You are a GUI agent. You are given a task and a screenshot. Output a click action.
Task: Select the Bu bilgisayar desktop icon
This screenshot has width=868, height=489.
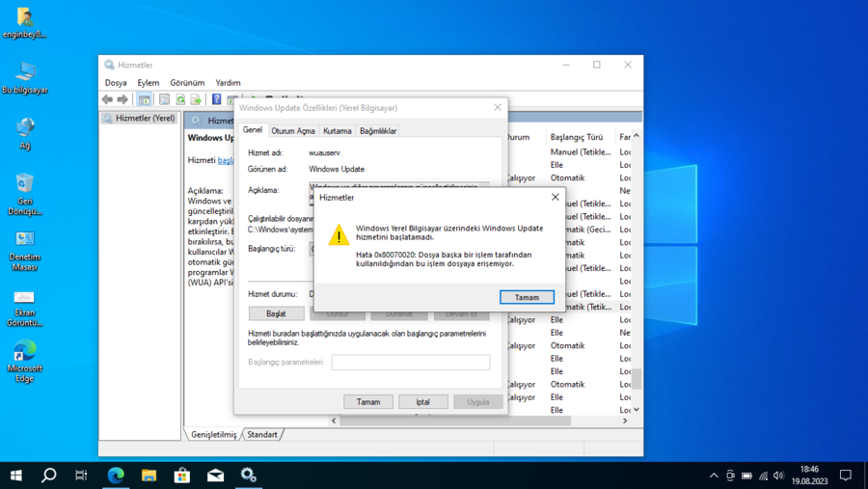[x=24, y=77]
